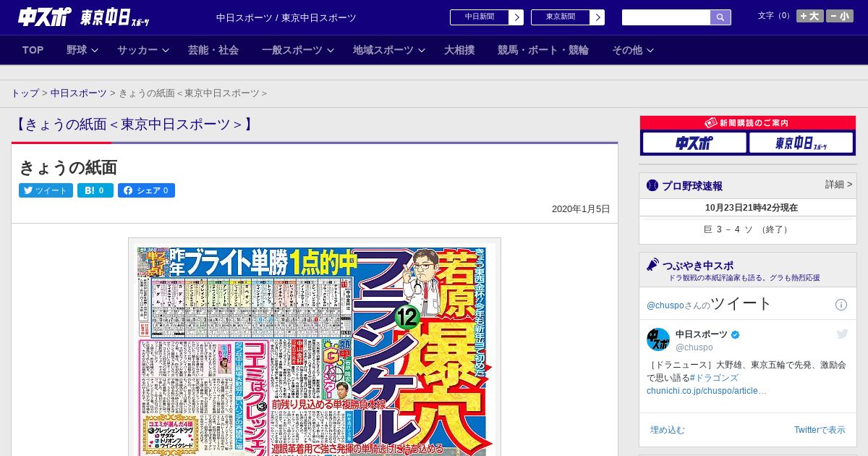The width and height of the screenshot is (868, 456).
Task: Open the 東京中日スポーツ subscription banner button
Action: coord(801,143)
